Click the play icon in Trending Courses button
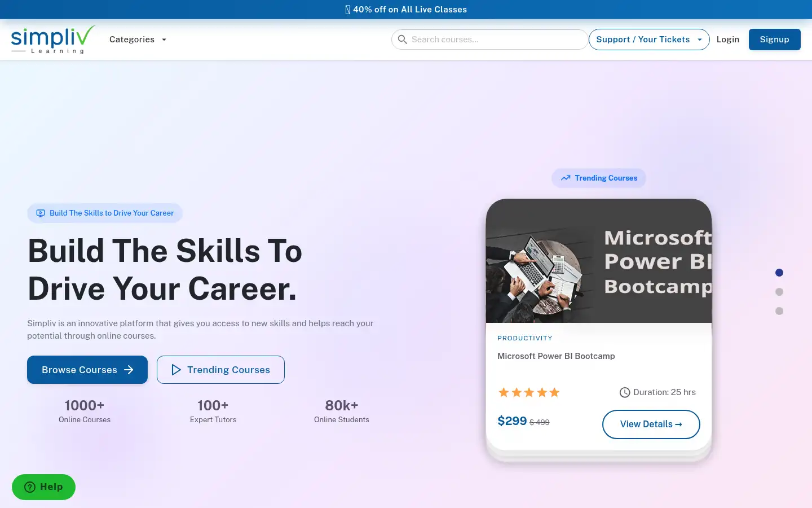 coord(176,370)
